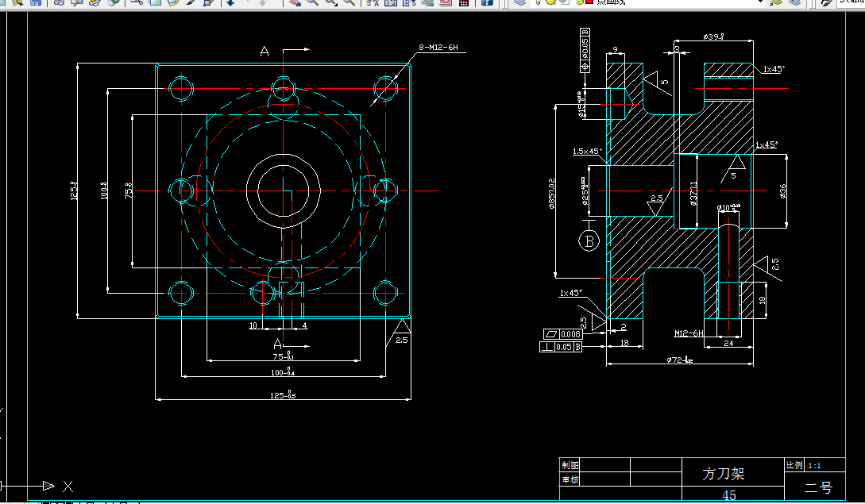Click the Copy icon beside the scissors
865x504 pixels.
pyautogui.click(x=155, y=2)
